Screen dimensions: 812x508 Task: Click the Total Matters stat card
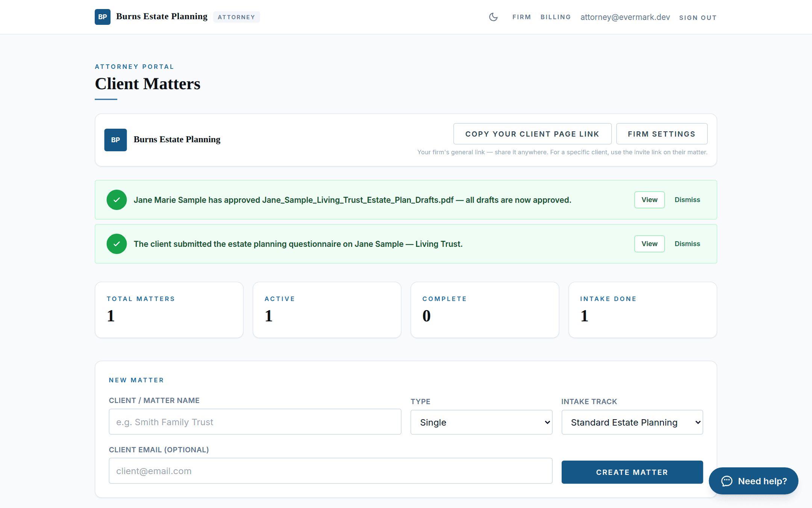coord(169,310)
